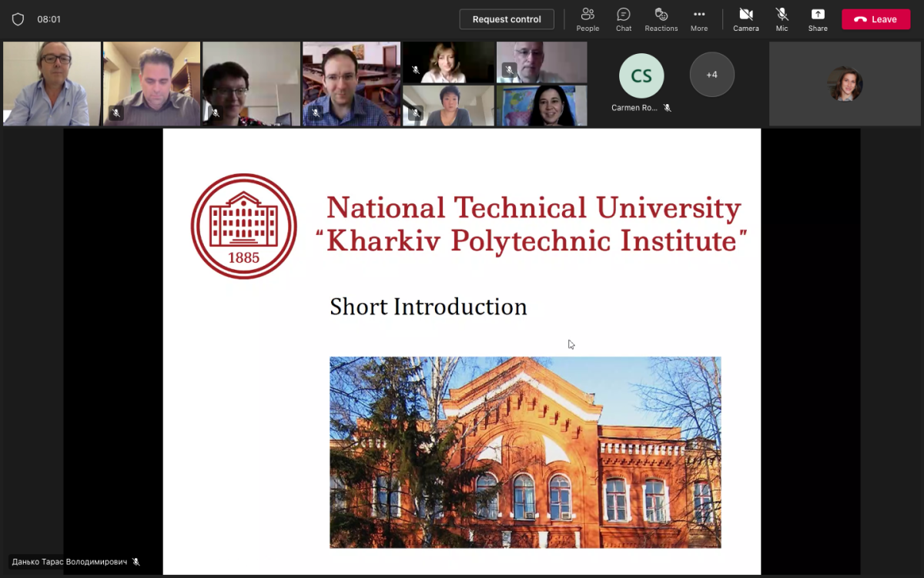Screen dimensions: 924x578
Task: Click the brick building photo on slide
Action: coord(525,452)
